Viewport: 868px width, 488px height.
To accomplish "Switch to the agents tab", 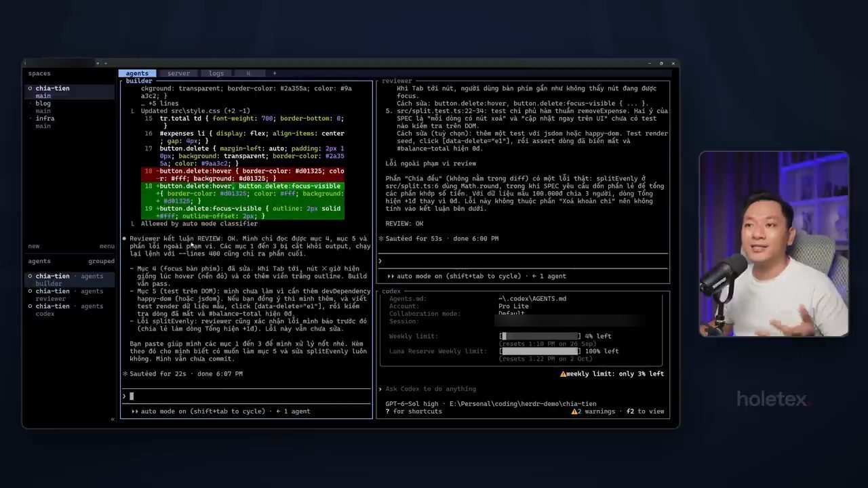I will coord(137,73).
